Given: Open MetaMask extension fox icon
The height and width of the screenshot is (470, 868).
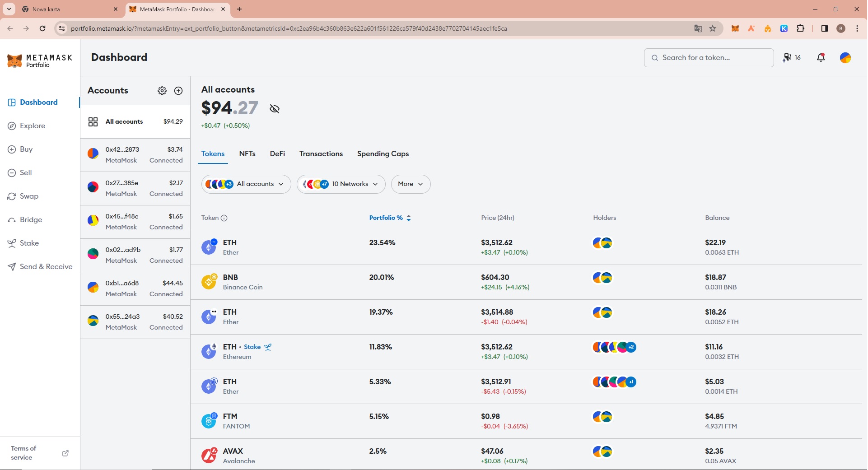Looking at the screenshot, I should click(735, 28).
